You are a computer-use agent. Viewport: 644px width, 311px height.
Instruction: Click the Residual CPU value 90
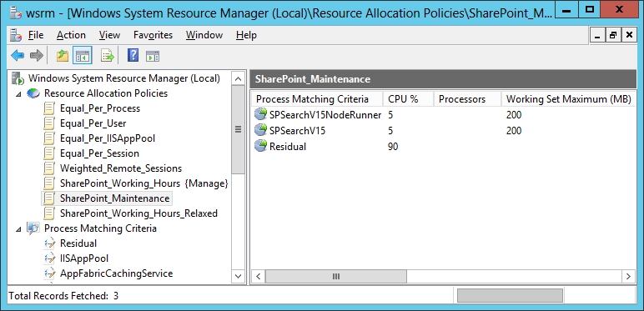tap(393, 147)
